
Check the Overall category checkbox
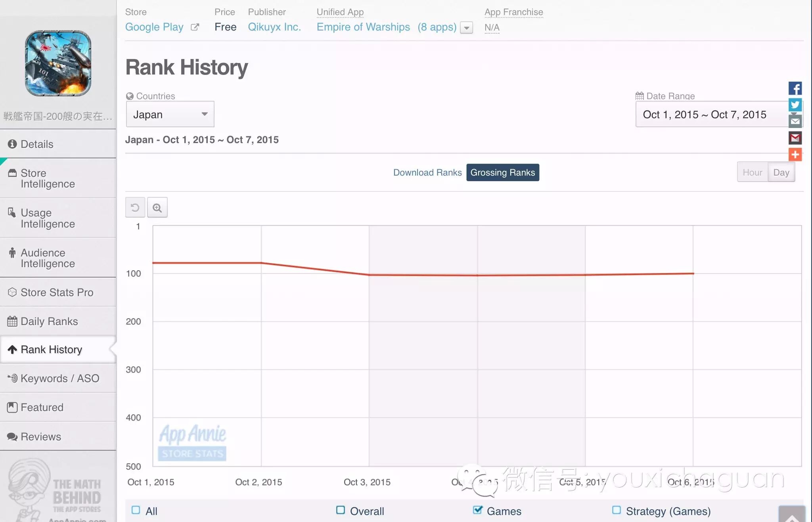click(340, 510)
